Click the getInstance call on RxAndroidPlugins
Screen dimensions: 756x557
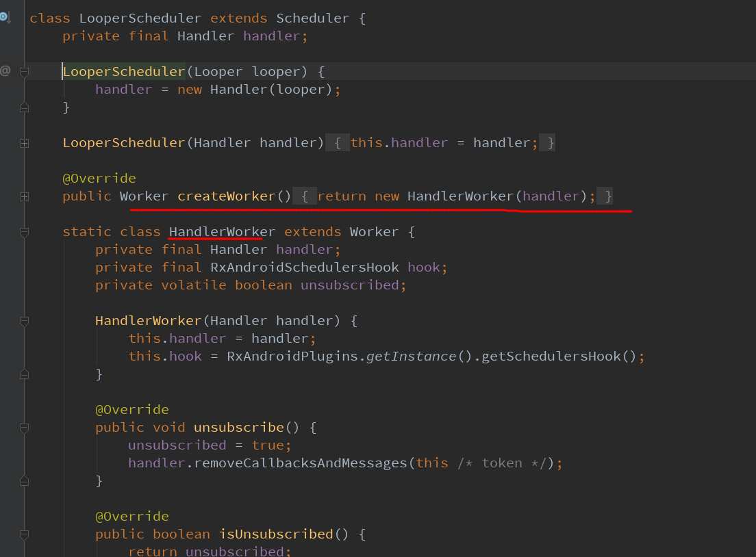411,357
